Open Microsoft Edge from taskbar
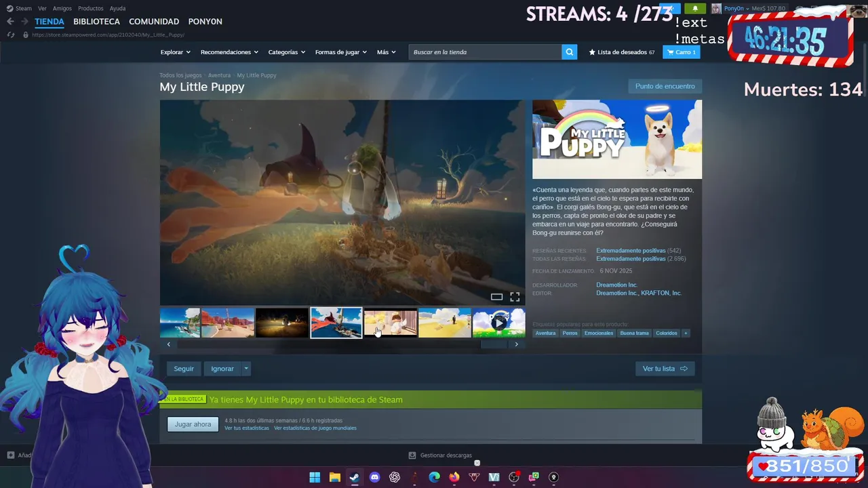The image size is (868, 488). 435,477
